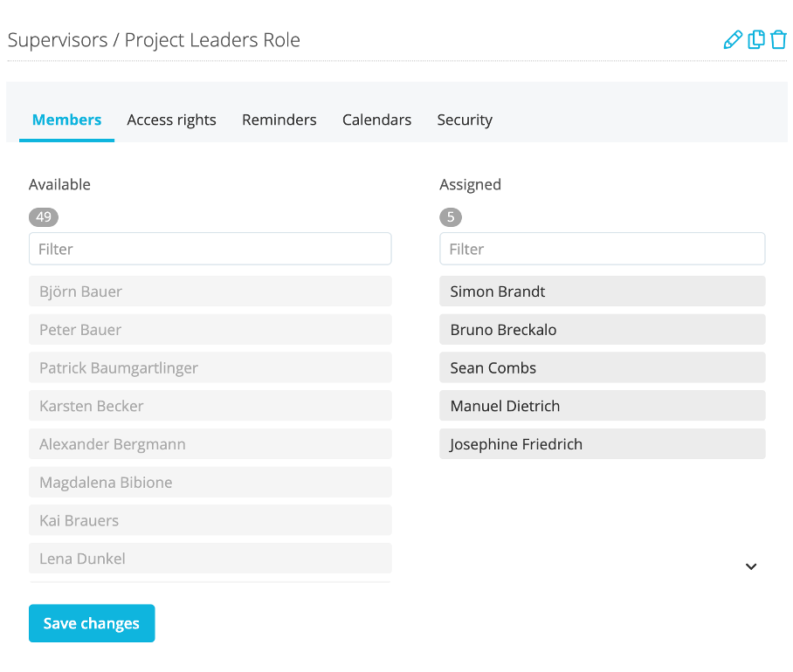
Task: Click Sean Combs in Assigned members
Action: point(603,367)
